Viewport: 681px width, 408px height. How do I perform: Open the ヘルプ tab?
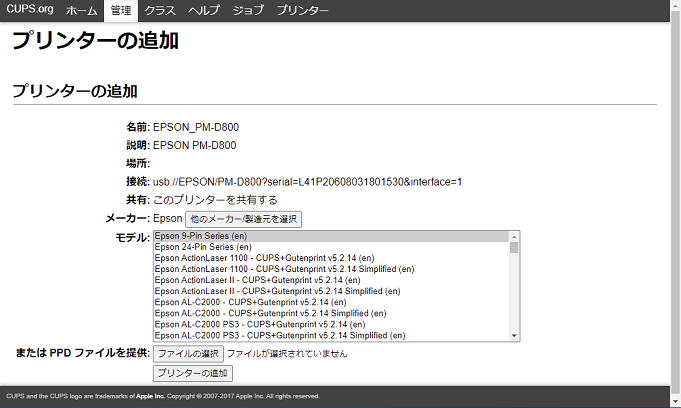204,10
